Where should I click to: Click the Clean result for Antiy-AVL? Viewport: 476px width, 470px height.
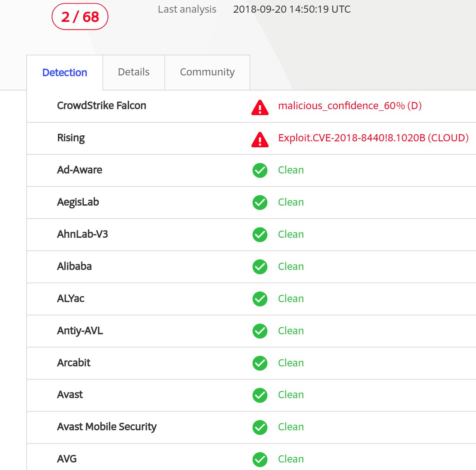(291, 331)
